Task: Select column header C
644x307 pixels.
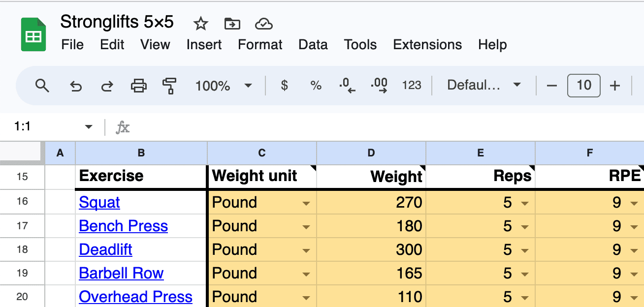Action: tap(262, 153)
